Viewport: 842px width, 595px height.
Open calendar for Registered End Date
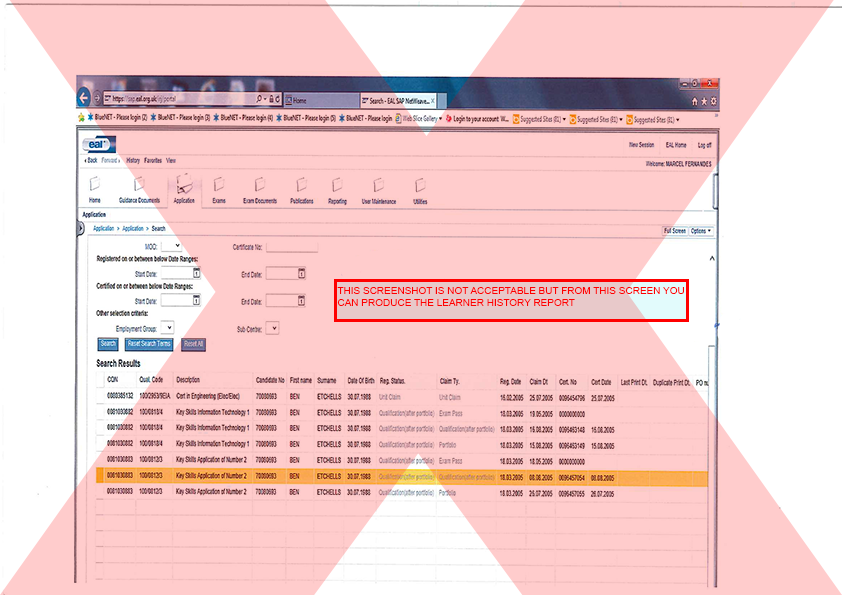[302, 273]
